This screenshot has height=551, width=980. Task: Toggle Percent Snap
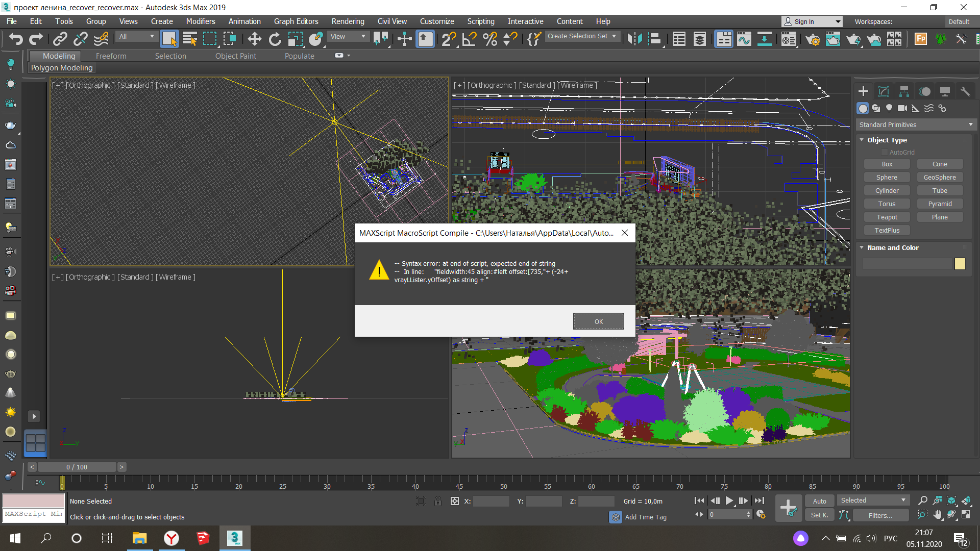click(x=490, y=39)
